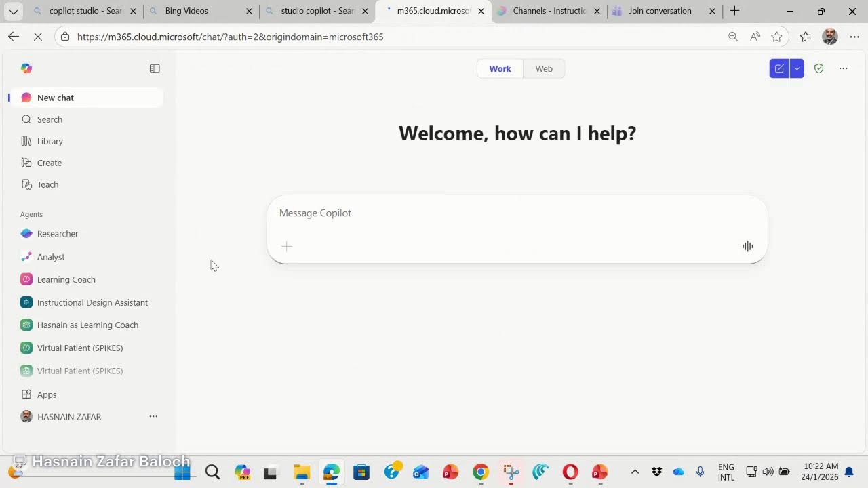Open the dropdown beside the compose button
The image size is (868, 488).
797,68
